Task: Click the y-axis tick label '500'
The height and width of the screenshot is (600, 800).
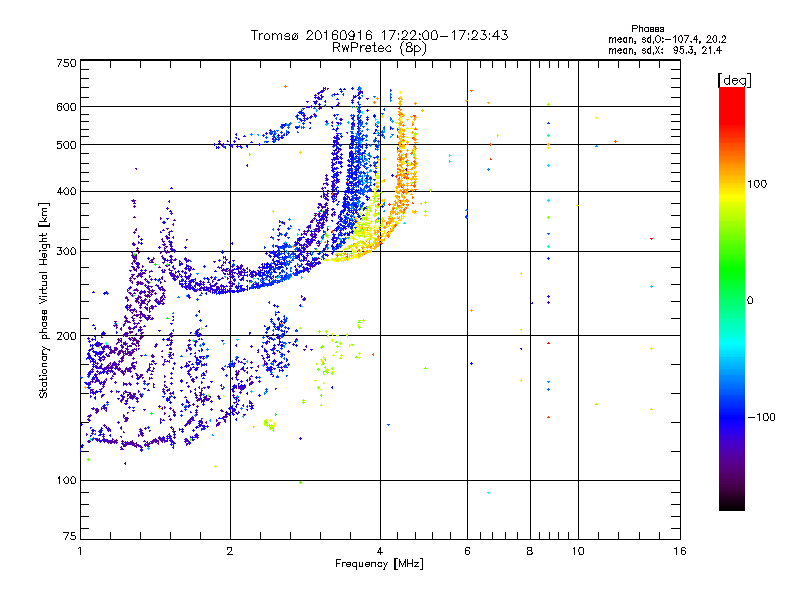Action: click(x=67, y=145)
